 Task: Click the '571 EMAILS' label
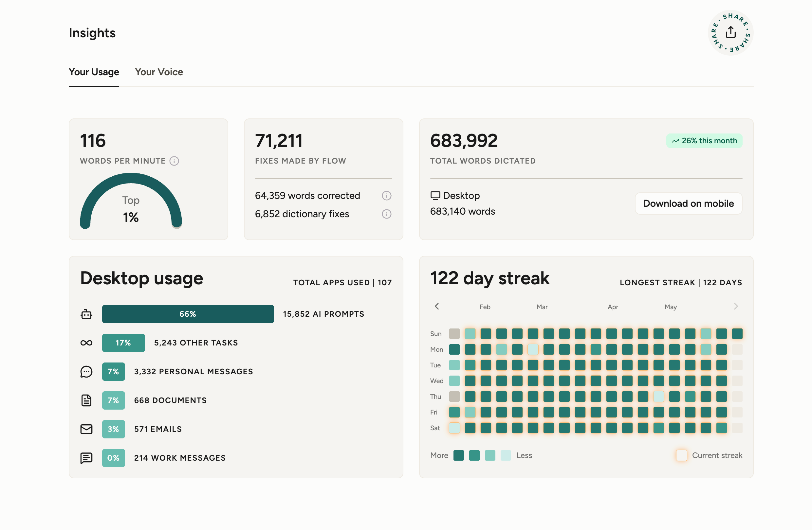click(x=157, y=429)
